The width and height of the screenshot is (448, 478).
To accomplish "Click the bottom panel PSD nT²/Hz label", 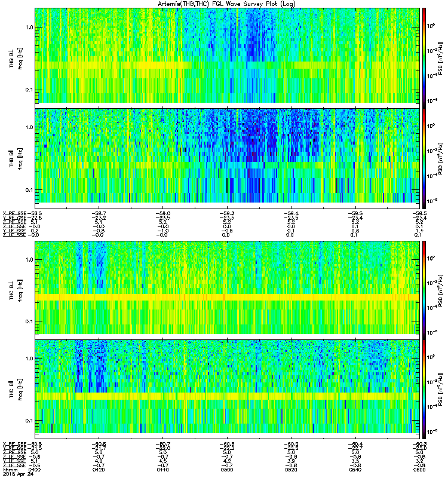I will click(x=440, y=390).
